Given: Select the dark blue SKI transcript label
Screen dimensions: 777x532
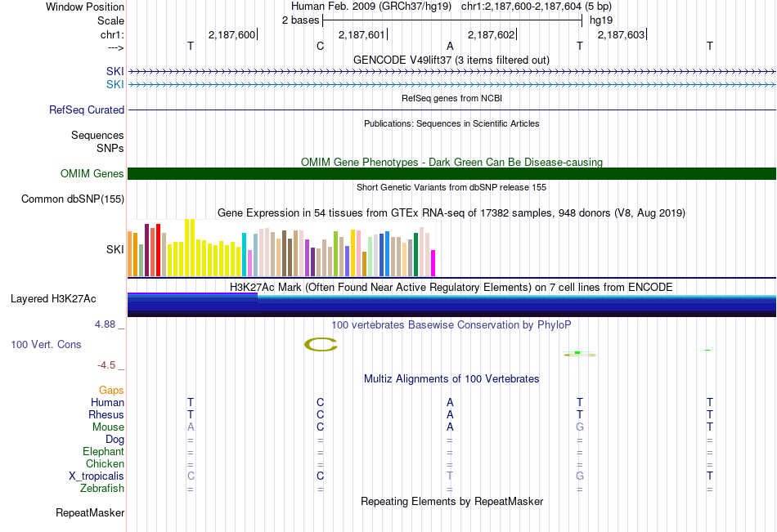Looking at the screenshot, I should [115, 71].
